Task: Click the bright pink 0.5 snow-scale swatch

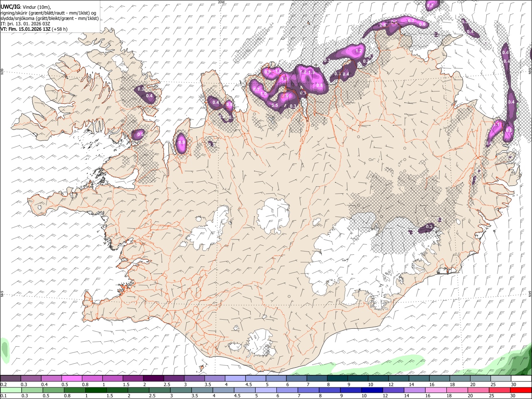Action: 71,379
